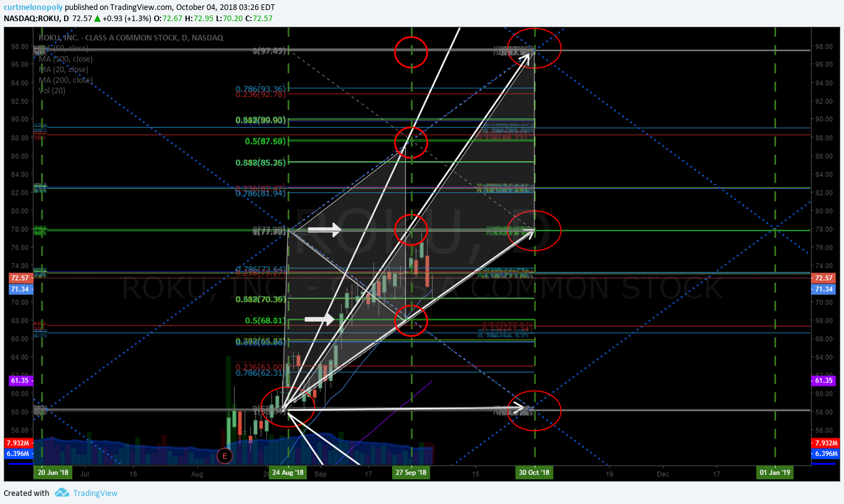This screenshot has height=504, width=844.
Task: Select the MA (20, close) indicator legend
Action: click(x=63, y=69)
